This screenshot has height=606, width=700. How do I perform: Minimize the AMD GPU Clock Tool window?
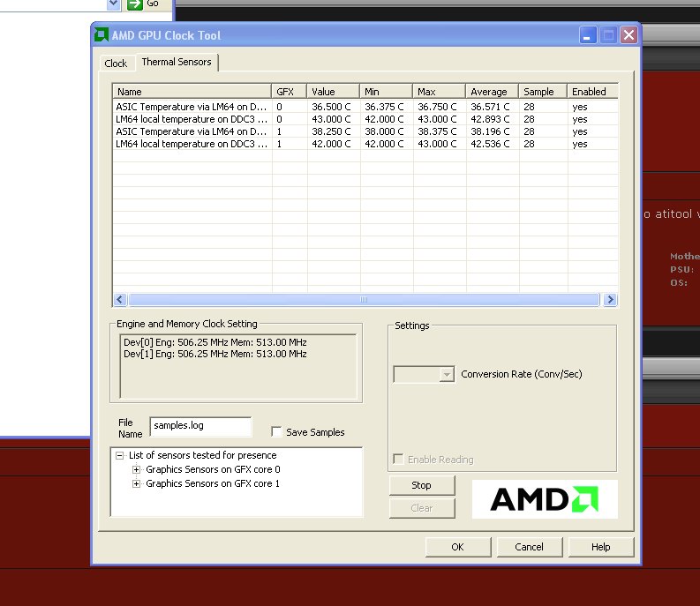coord(588,35)
